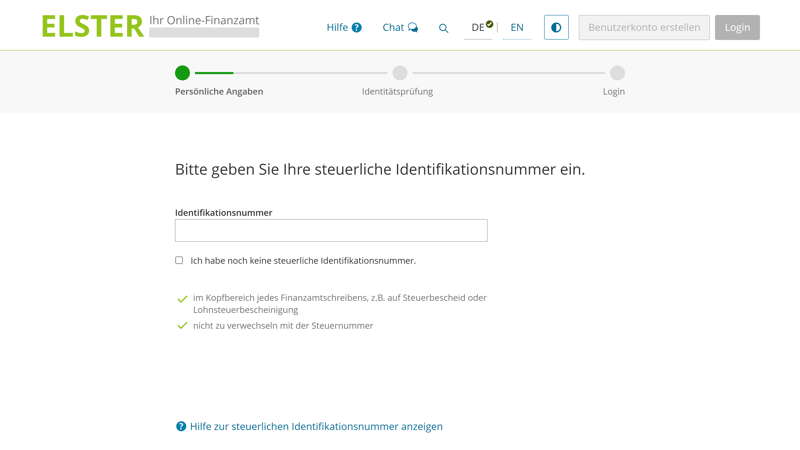This screenshot has height=450, width=800.
Task: Open 'Hilfe zur steuerlichen Identifikationsnummer anzeigen' link
Action: (316, 426)
